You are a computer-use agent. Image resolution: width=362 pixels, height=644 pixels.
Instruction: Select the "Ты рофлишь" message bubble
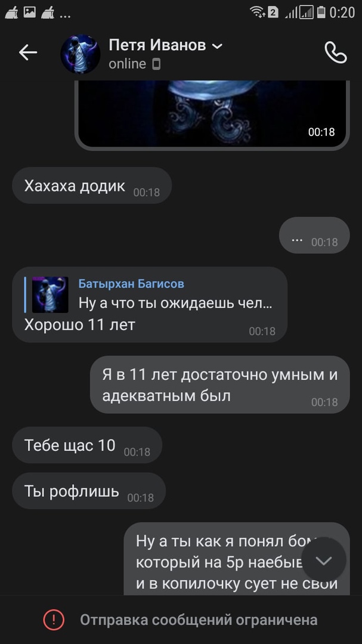pyautogui.click(x=89, y=491)
